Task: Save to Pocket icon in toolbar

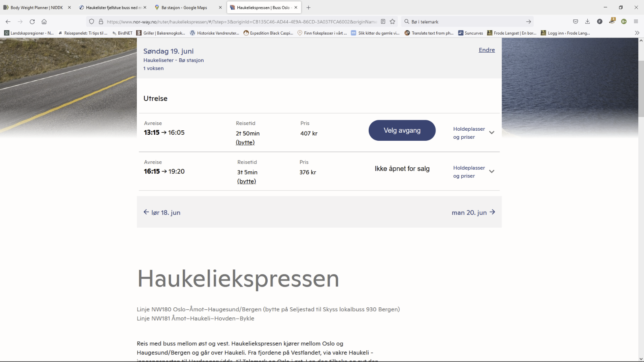Action: click(x=576, y=22)
